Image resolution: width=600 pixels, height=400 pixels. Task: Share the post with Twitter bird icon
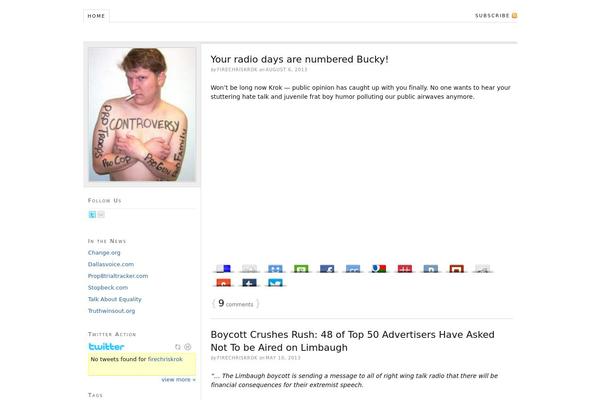coord(275,283)
